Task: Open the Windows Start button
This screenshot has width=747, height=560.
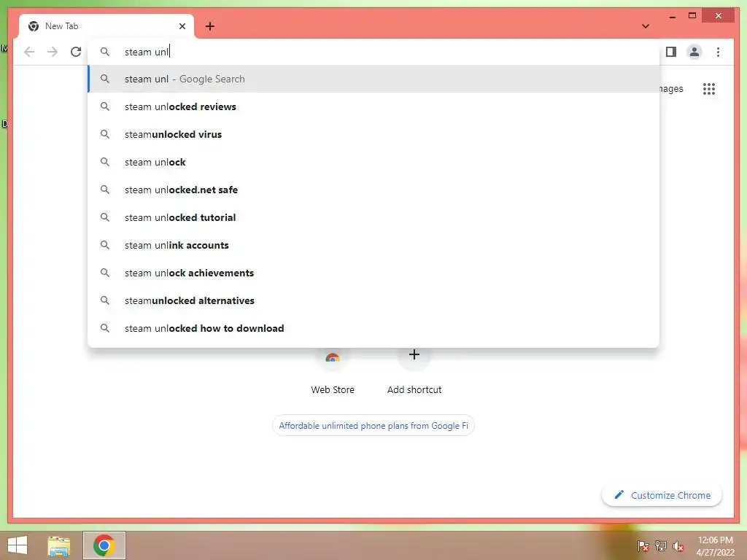Action: 18,545
